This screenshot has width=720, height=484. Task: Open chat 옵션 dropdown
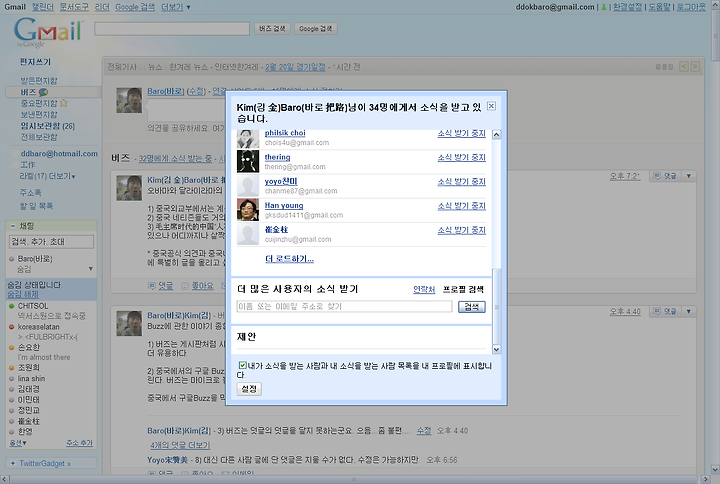tap(18, 443)
